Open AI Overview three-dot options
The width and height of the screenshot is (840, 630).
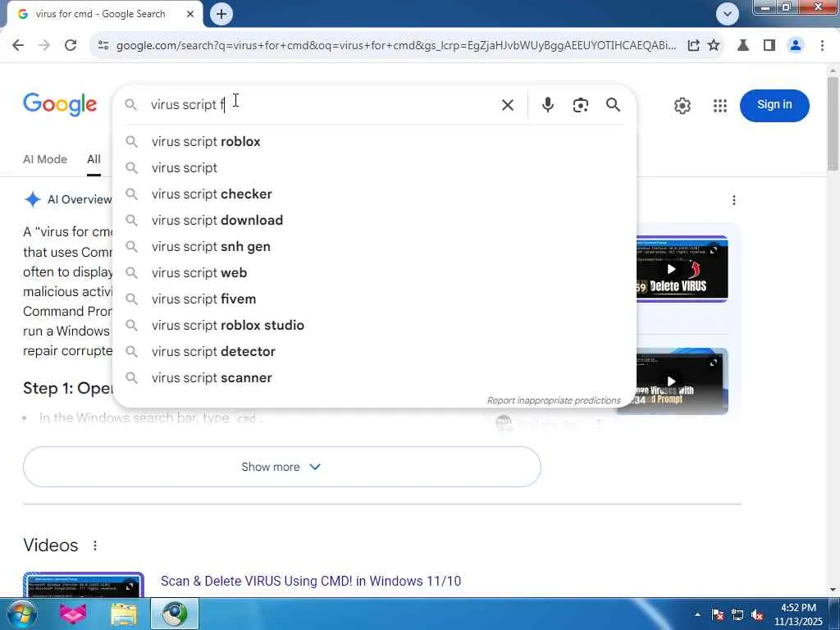click(x=733, y=200)
